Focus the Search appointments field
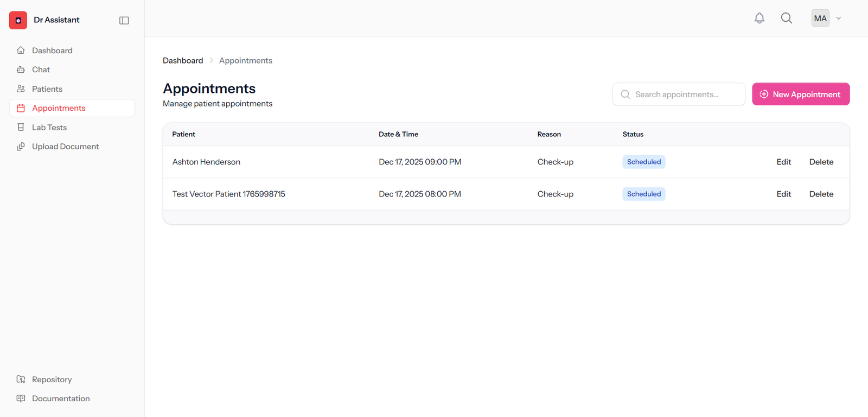The image size is (868, 417). 679,94
